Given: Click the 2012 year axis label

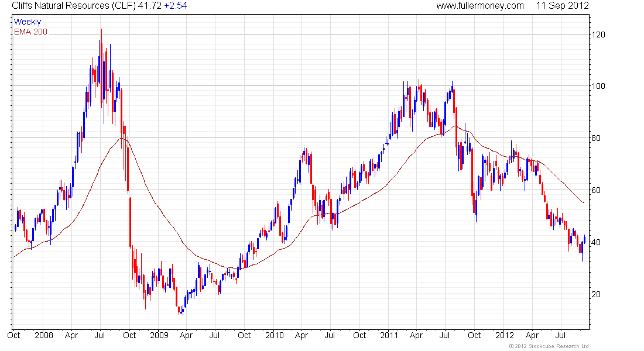Looking at the screenshot, I should coord(504,335).
